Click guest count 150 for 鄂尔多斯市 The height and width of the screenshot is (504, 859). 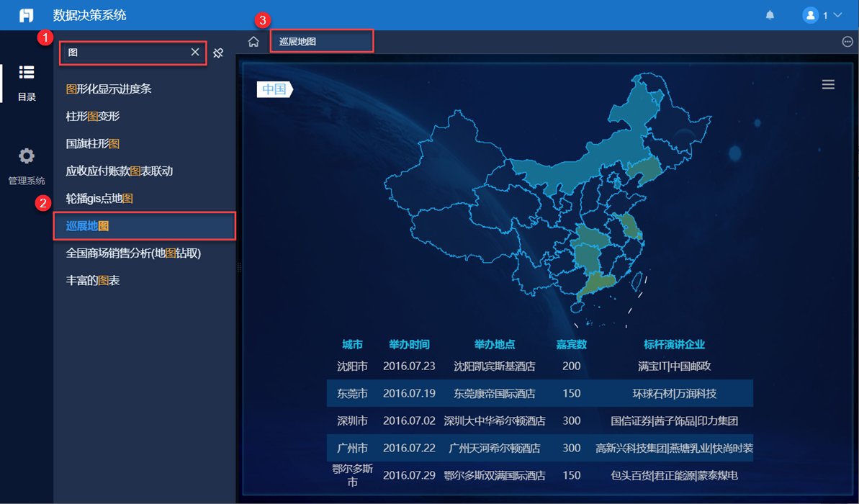point(572,475)
